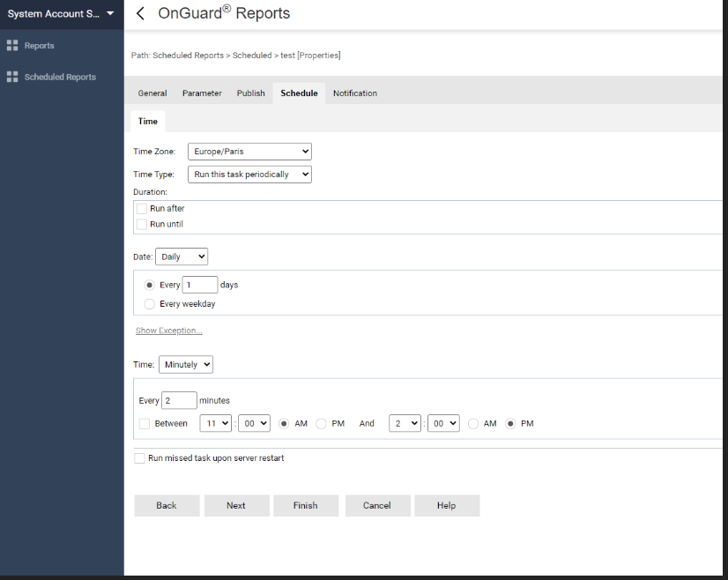The image size is (728, 580).
Task: Select AM for the start time
Action: (x=284, y=423)
